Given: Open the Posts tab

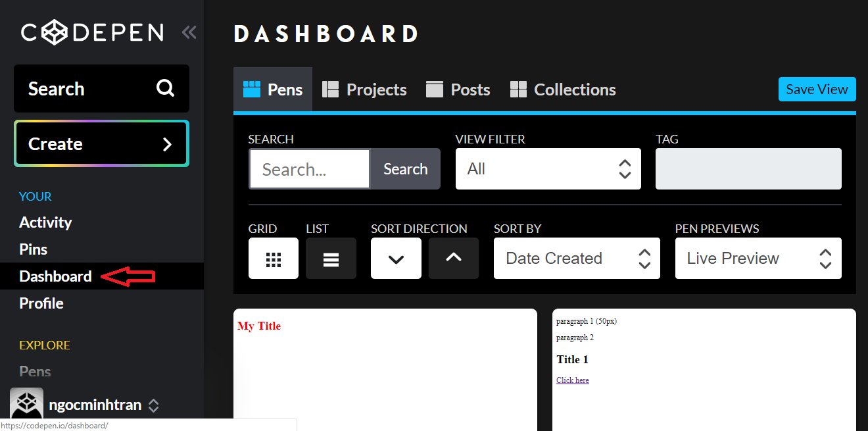Looking at the screenshot, I should pyautogui.click(x=458, y=89).
